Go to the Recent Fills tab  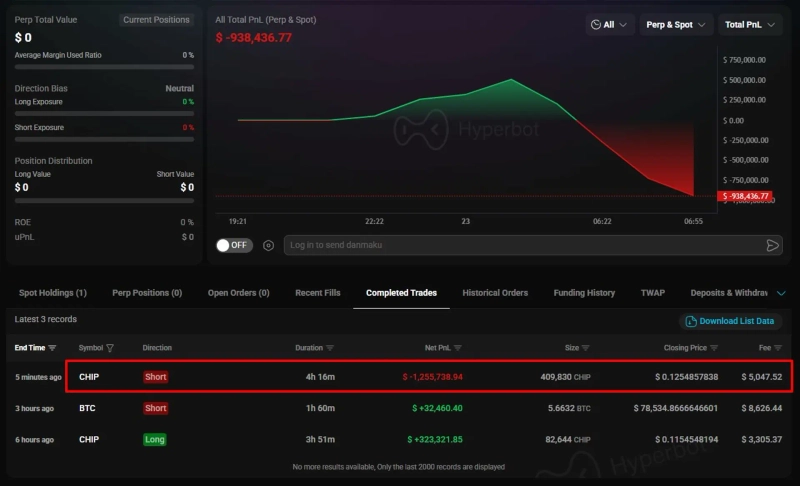point(317,293)
